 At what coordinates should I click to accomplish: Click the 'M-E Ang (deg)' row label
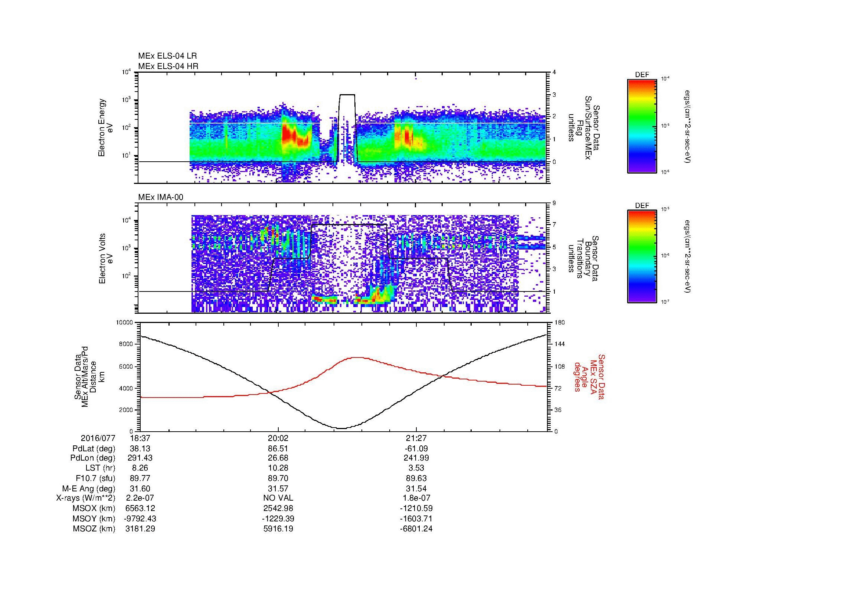pos(89,488)
